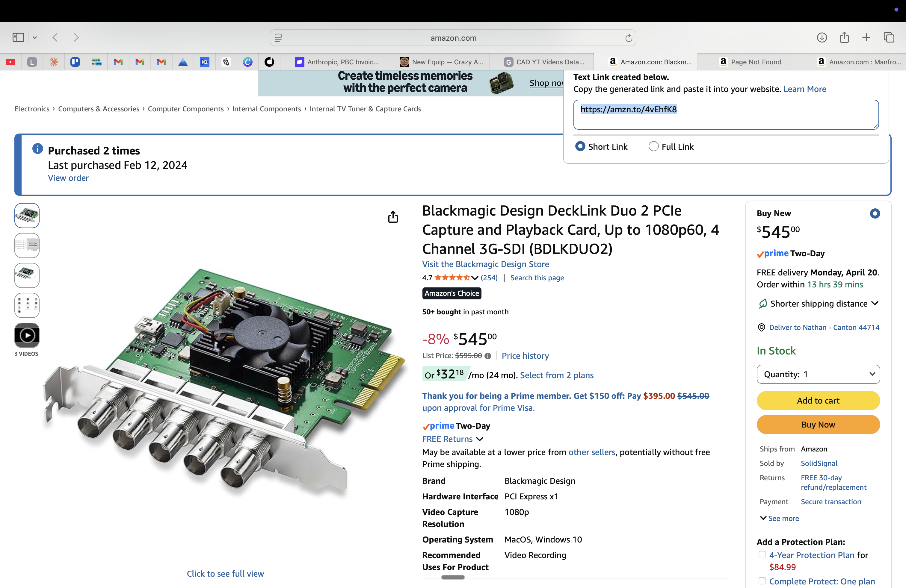Go forward with the Safari forward arrow
Screen dimensions: 906x588
click(x=76, y=37)
